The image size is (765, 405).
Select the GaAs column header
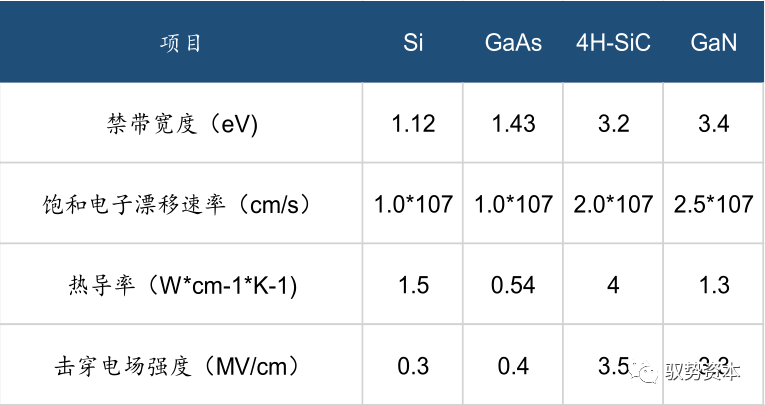pos(513,42)
